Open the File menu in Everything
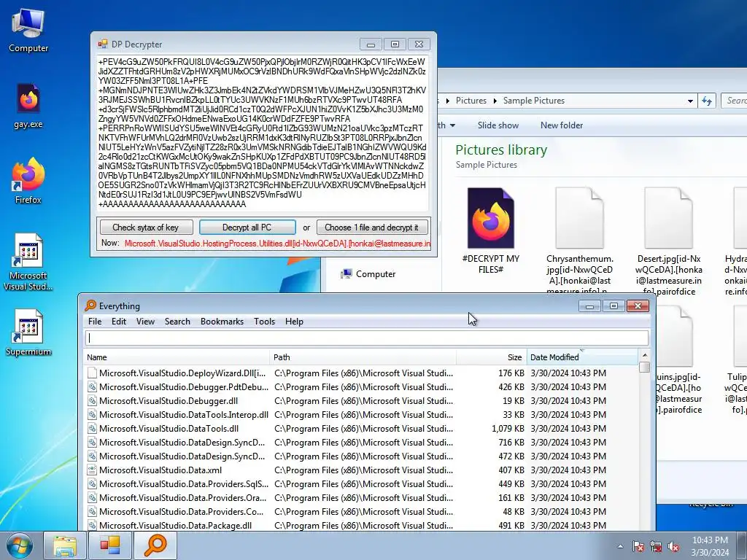This screenshot has height=560, width=747. [x=95, y=322]
